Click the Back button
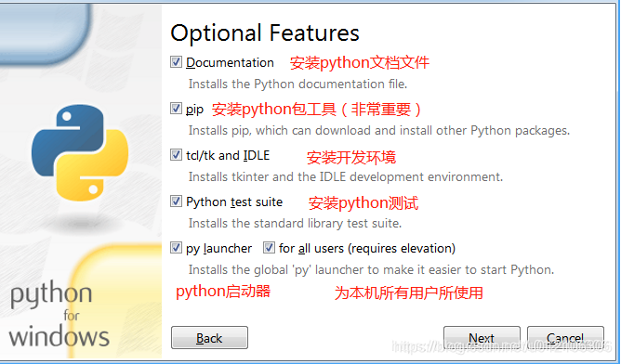Screen dimensions: 621x364 (x=209, y=338)
